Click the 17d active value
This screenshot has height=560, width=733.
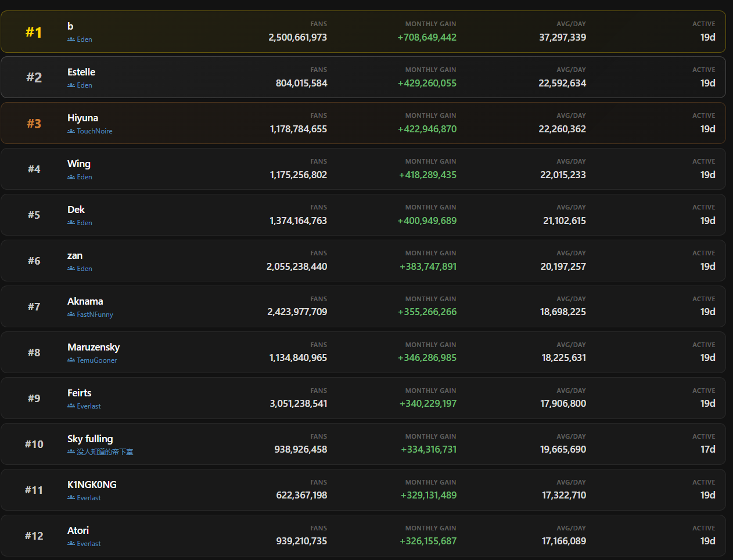click(708, 449)
